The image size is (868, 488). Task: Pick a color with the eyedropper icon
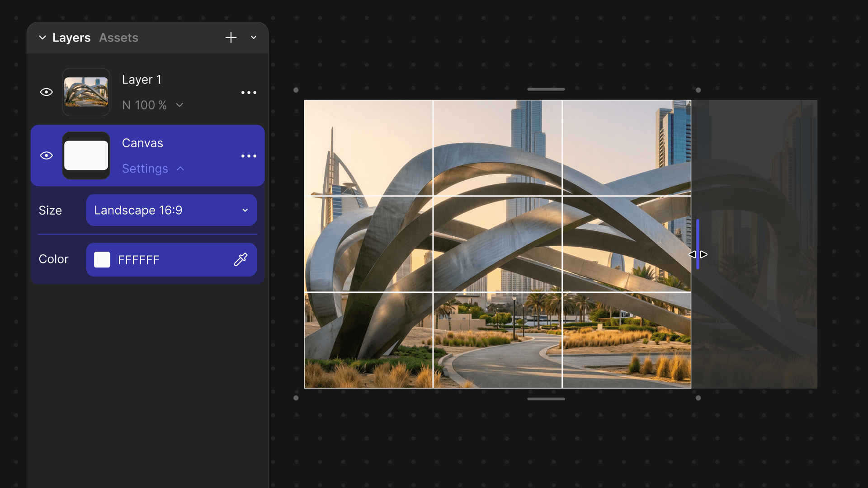[241, 259]
